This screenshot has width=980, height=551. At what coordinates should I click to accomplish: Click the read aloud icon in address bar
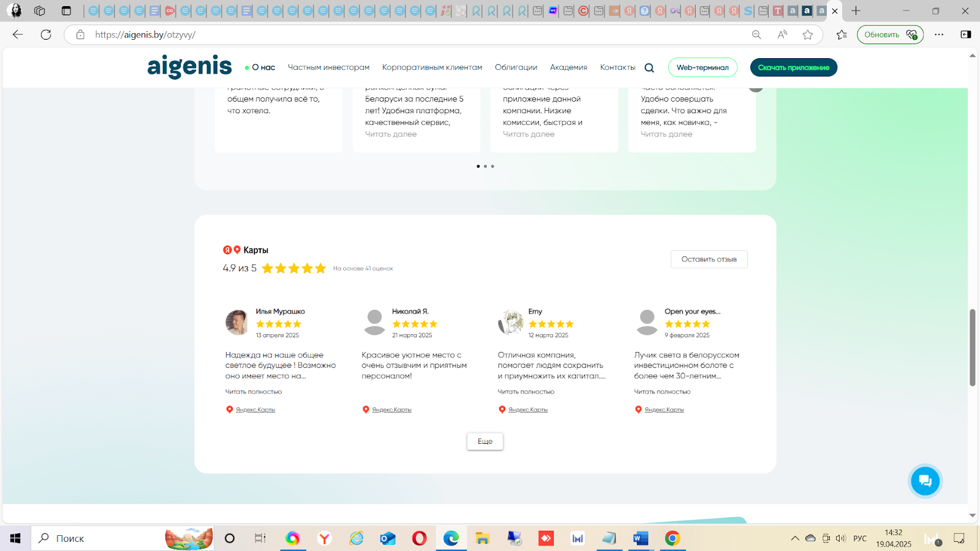pyautogui.click(x=782, y=35)
